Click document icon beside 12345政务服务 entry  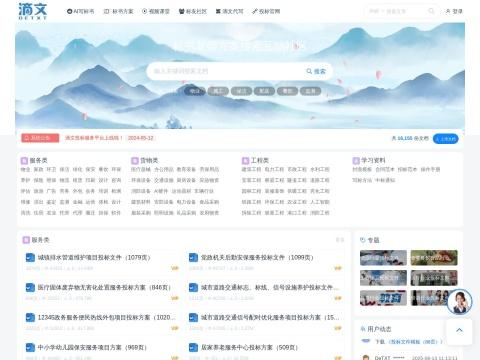30,317
